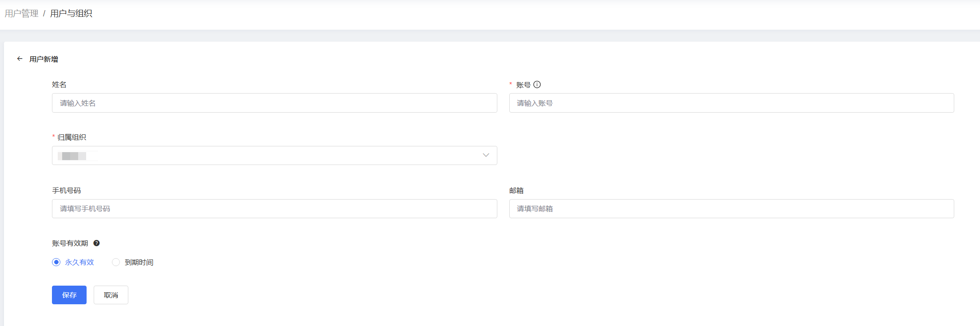980x326 pixels.
Task: Focus the 请填写邮箱 email field
Action: 732,208
